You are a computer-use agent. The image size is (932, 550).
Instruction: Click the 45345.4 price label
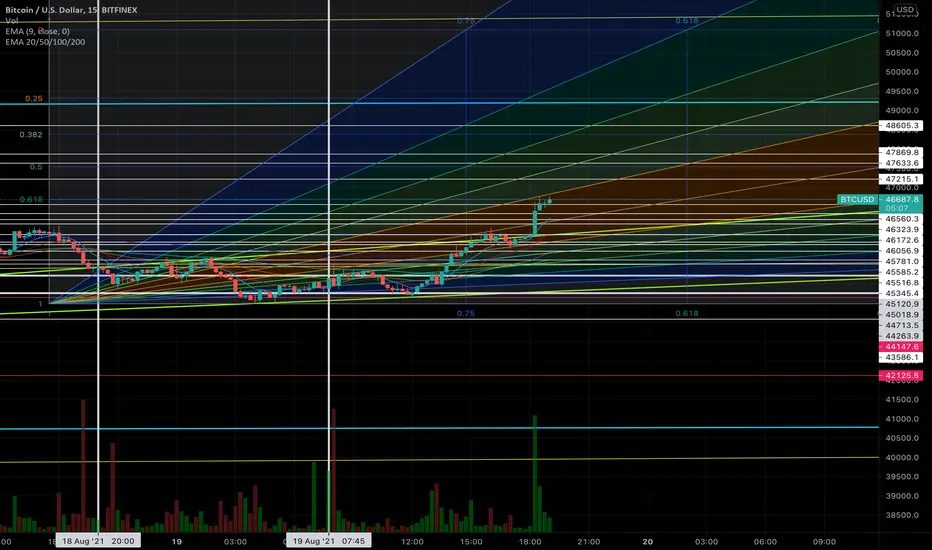tap(901, 294)
